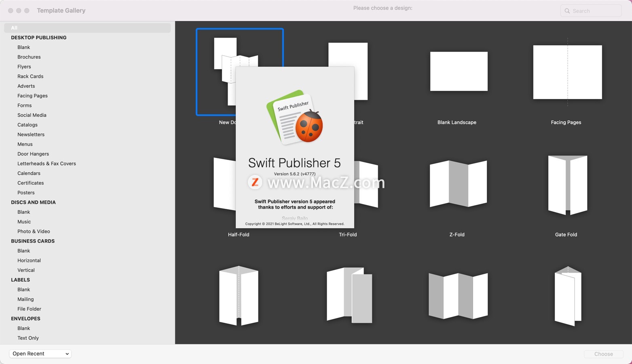Open the Social Media category
632x364 pixels.
click(x=32, y=115)
